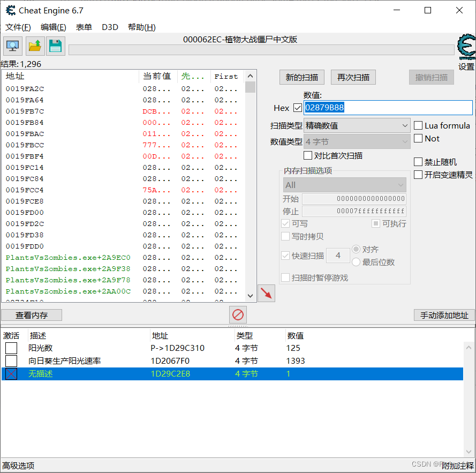476x473 pixels.
Task: Click 附加注释 at the bottom right
Action: pos(457,466)
